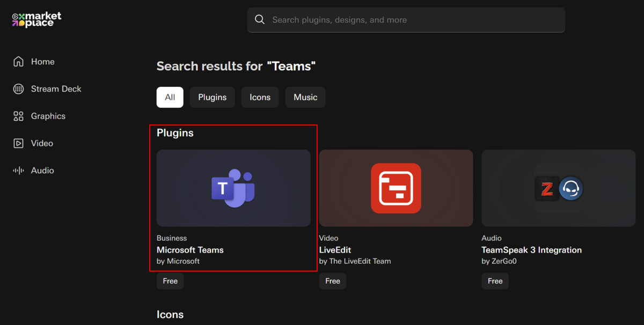The image size is (644, 325).
Task: Click the Graphics shapes icon
Action: [x=18, y=116]
